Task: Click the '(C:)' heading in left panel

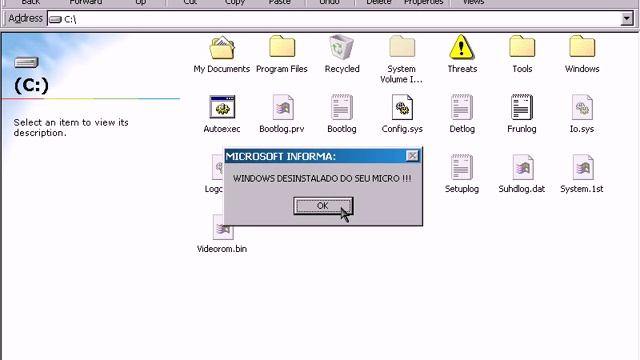Action: pos(31,85)
